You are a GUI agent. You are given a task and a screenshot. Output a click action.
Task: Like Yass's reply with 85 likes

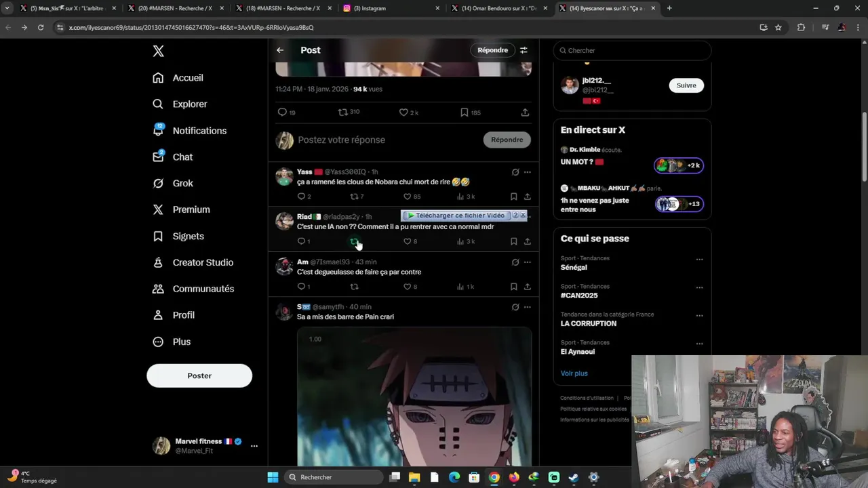[412, 197]
